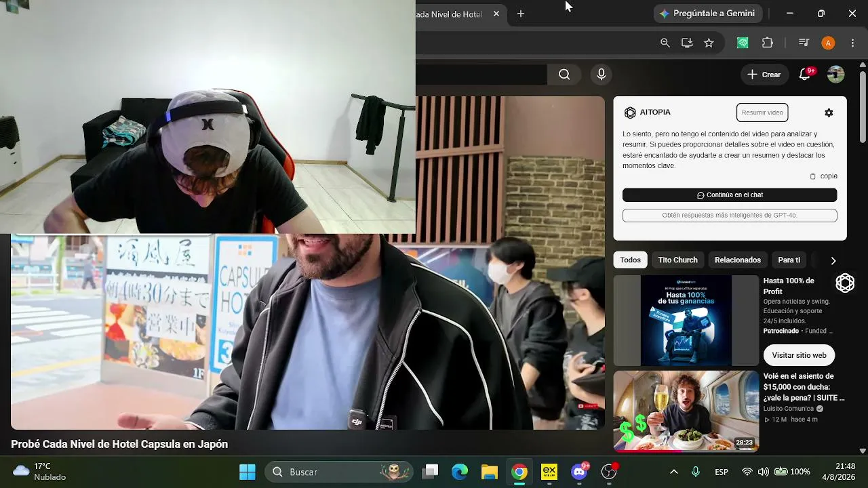The height and width of the screenshot is (488, 868).
Task: Open Microsoft Edge from the taskbar
Action: pyautogui.click(x=460, y=472)
